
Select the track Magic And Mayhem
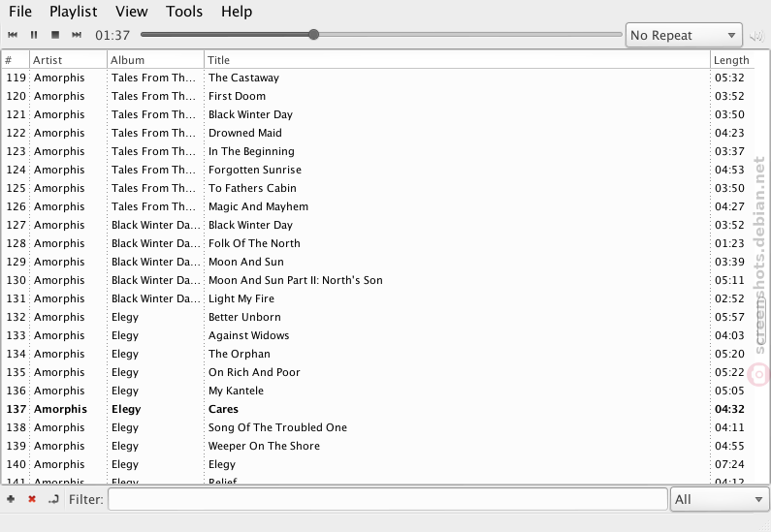point(377,206)
